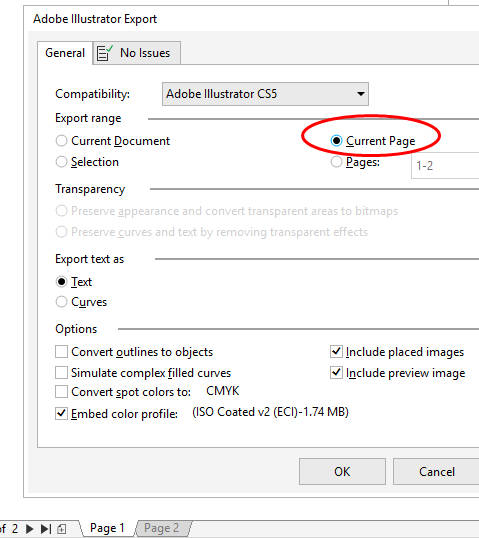Click the CMYK spot color value
Viewport: 479px width, 538px height.
(222, 391)
